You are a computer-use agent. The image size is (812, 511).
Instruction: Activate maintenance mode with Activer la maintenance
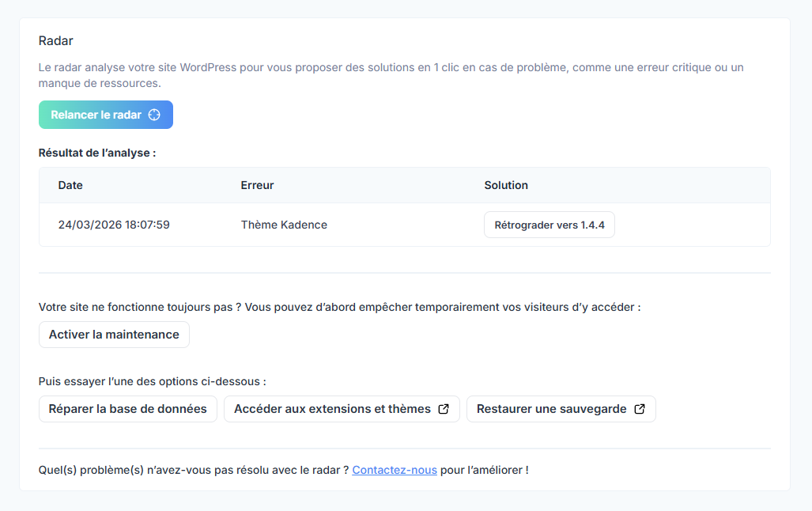(114, 335)
